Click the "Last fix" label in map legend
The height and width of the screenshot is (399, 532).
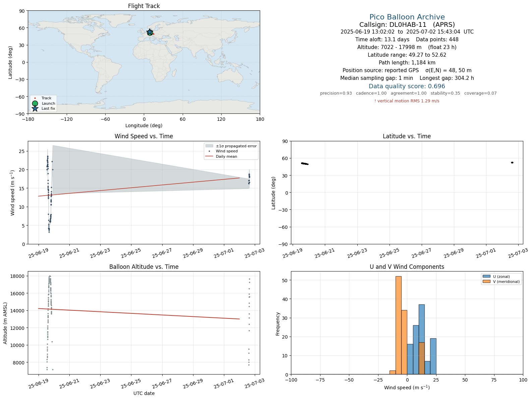coord(48,109)
